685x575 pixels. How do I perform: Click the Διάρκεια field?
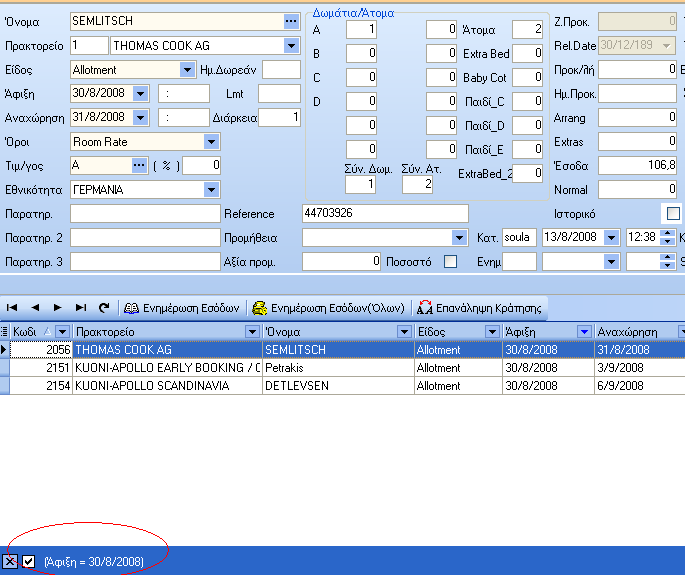[x=280, y=118]
